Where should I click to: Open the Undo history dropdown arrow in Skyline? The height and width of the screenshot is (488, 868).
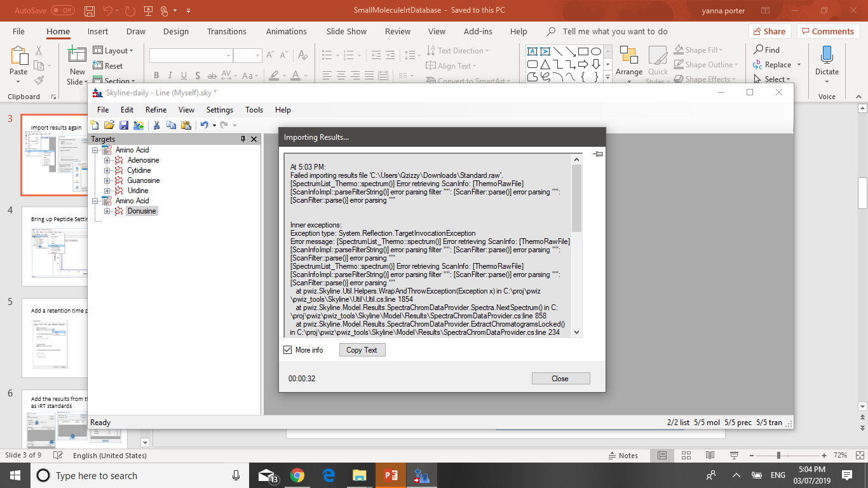tap(214, 126)
